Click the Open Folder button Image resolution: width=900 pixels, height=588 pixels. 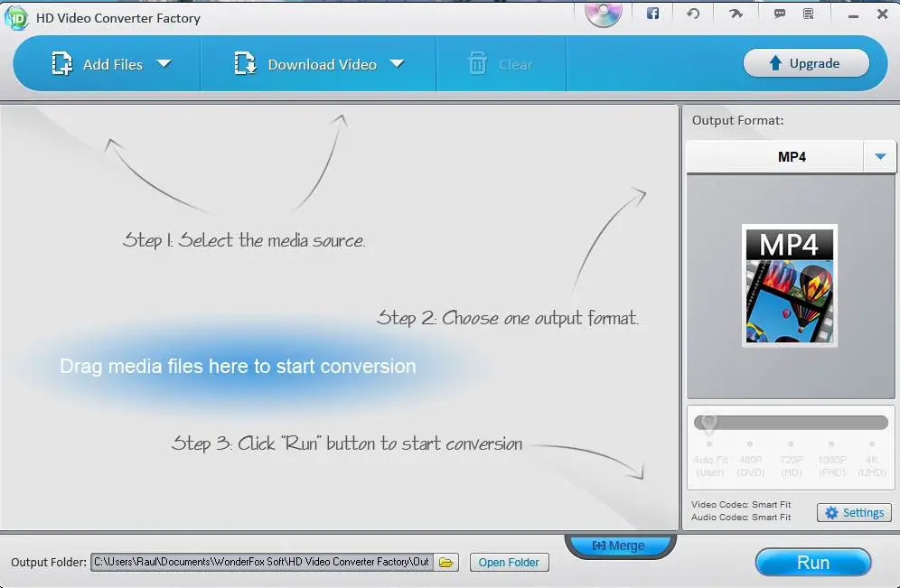(509, 562)
